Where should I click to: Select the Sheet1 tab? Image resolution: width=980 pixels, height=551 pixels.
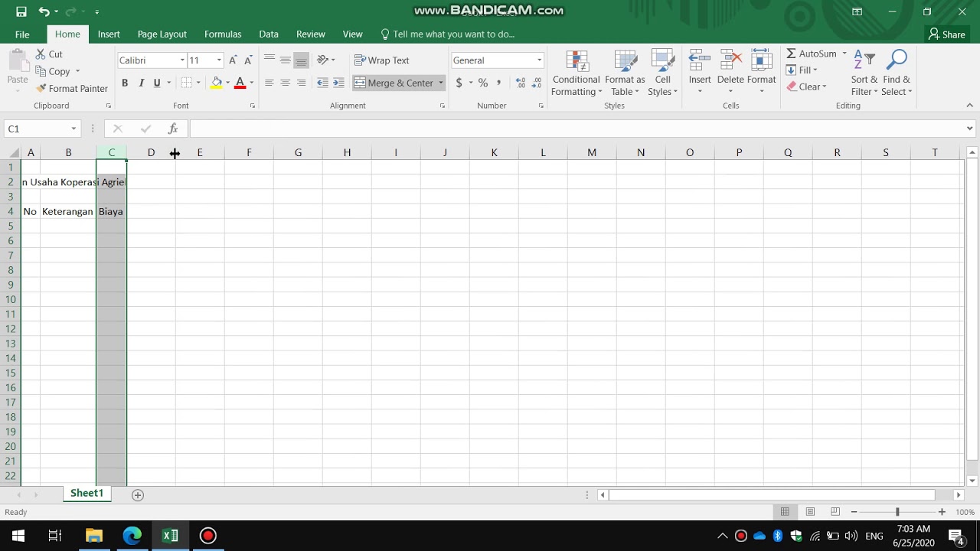87,494
